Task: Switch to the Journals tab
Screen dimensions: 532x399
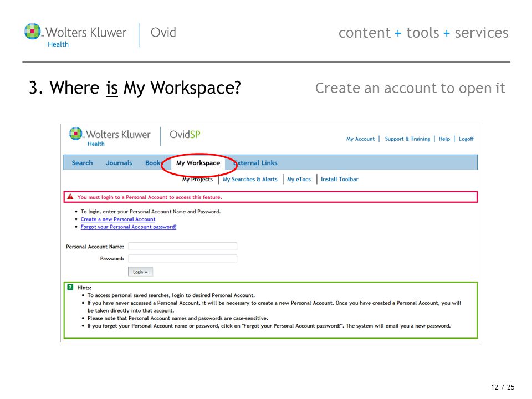Action: coord(119,163)
